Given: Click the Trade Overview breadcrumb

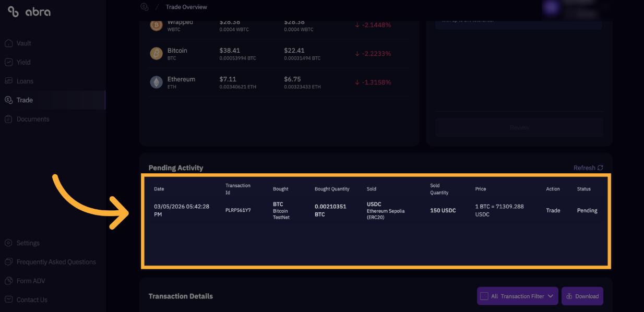Looking at the screenshot, I should pos(186,7).
